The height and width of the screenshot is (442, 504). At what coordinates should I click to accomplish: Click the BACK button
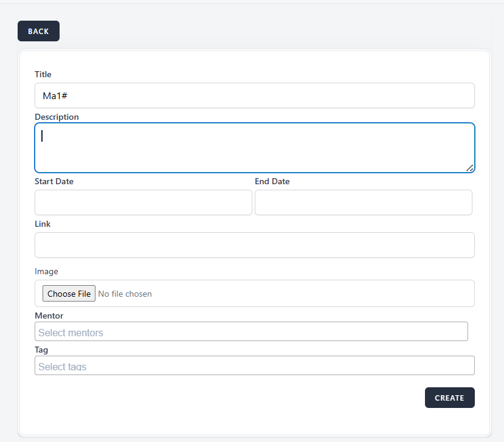[38, 31]
